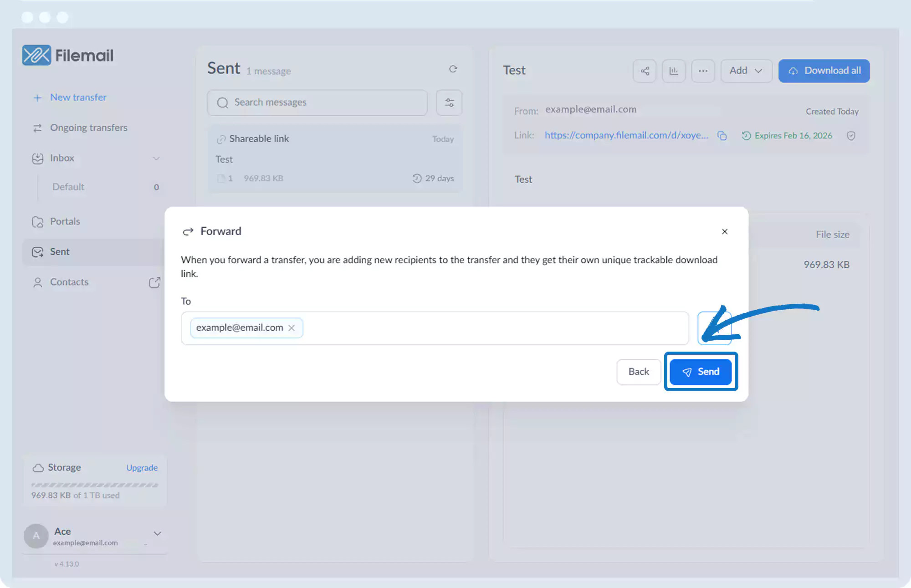Open the three-dots more options menu
Viewport: 911px width, 588px height.
tap(703, 71)
